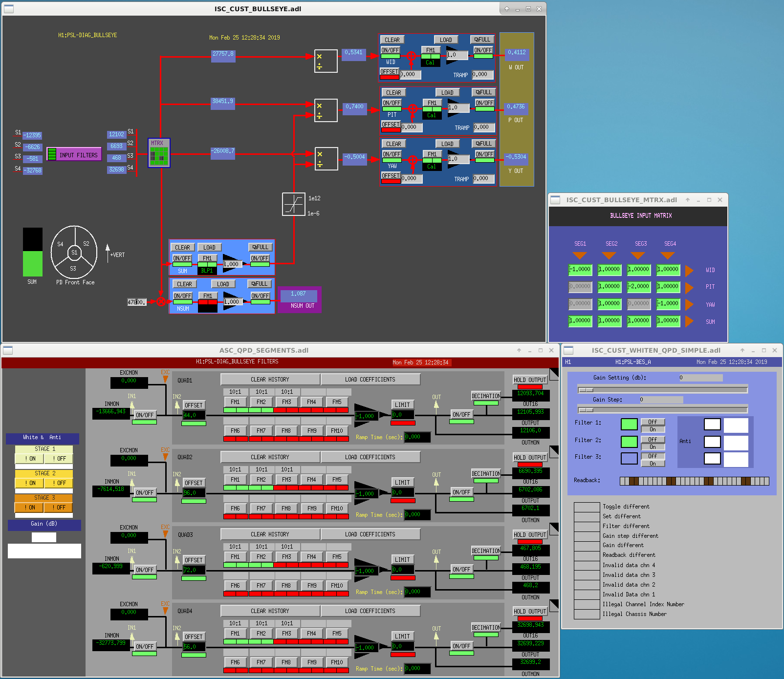Click CLEAR HISTORY for QUAD3
The image size is (784, 679).
[x=270, y=534]
